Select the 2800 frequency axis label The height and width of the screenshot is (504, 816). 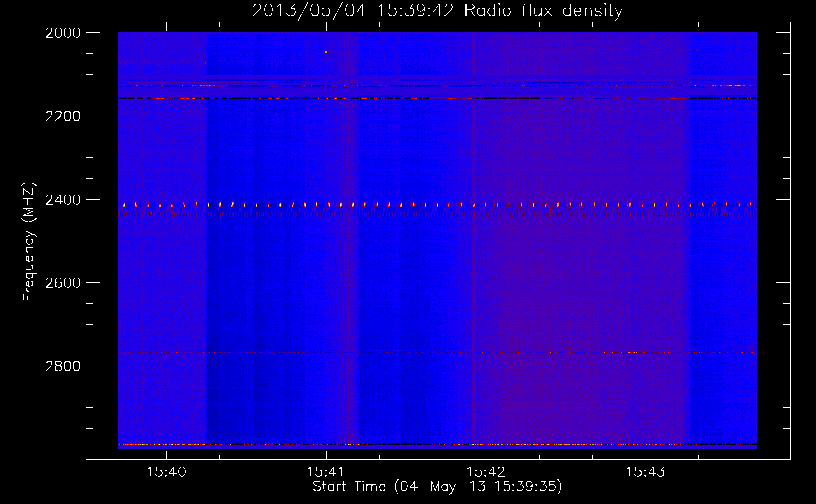point(63,366)
